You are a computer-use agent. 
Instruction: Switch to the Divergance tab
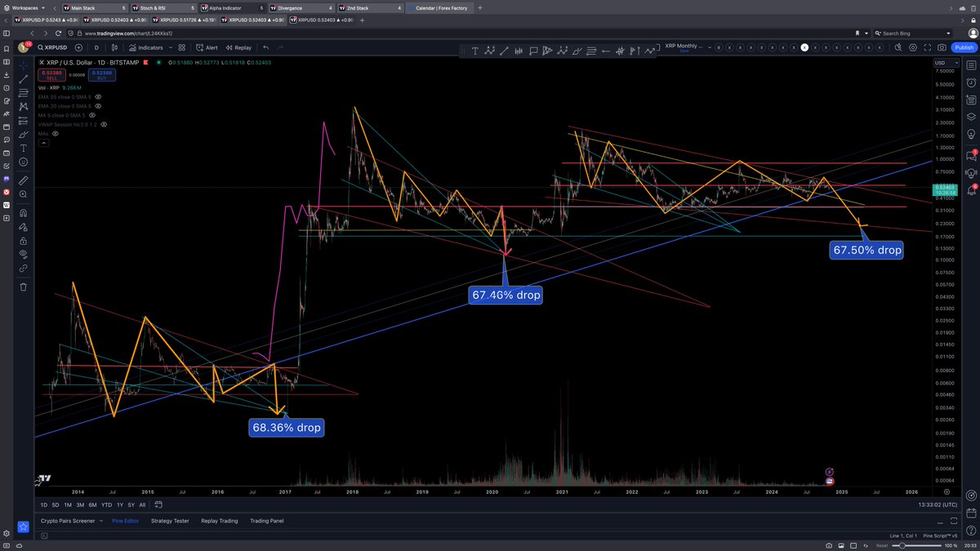[x=301, y=7]
